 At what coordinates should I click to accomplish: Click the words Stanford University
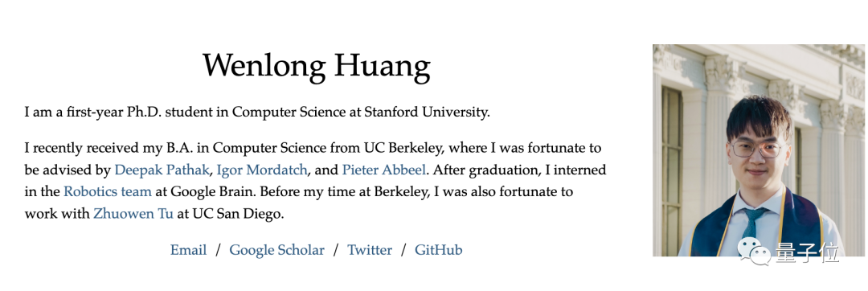(x=427, y=113)
